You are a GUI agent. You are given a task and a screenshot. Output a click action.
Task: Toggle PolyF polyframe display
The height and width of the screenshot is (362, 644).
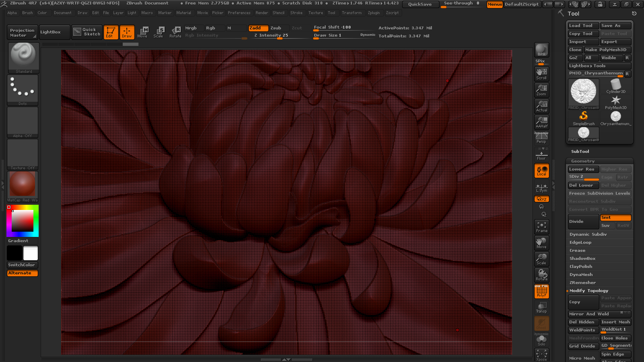541,291
